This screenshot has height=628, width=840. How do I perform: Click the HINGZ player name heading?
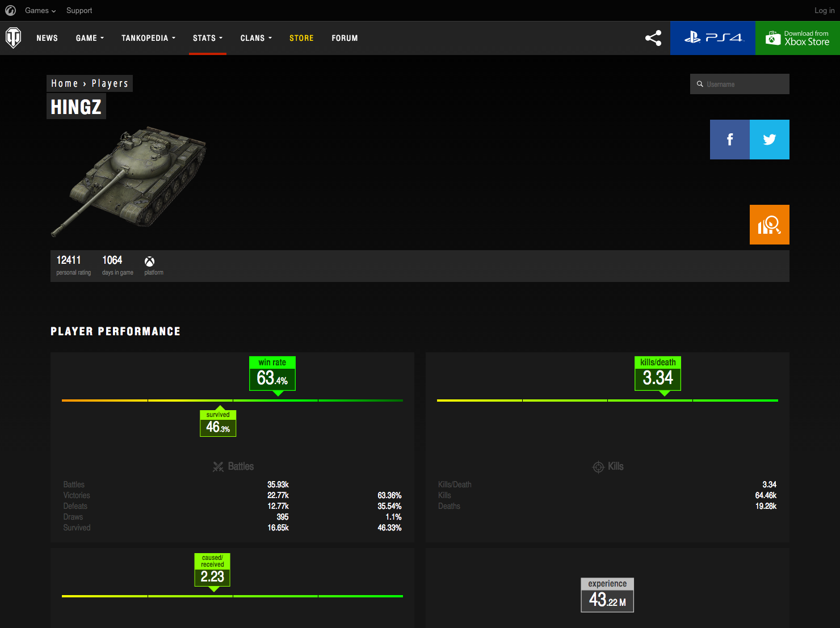pos(76,107)
